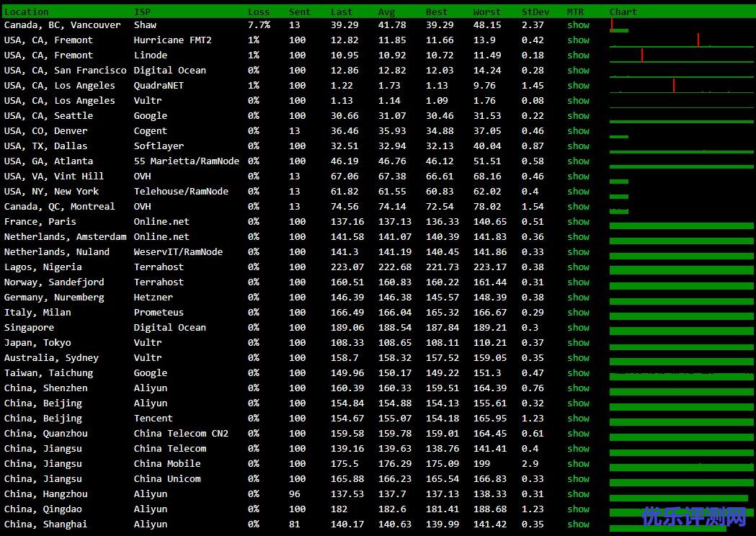Click 'show' for Japan, Tokyo Vultr
Screen dimensions: 756x536
[x=578, y=343]
